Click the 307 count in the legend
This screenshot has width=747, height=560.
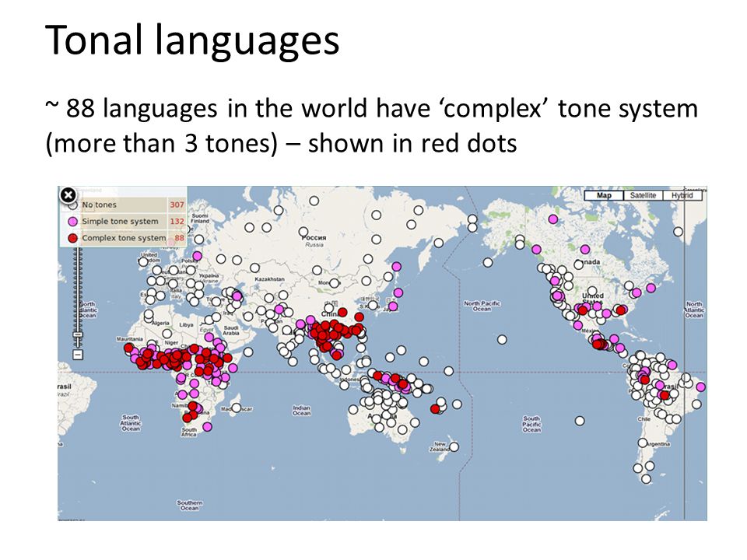177,205
